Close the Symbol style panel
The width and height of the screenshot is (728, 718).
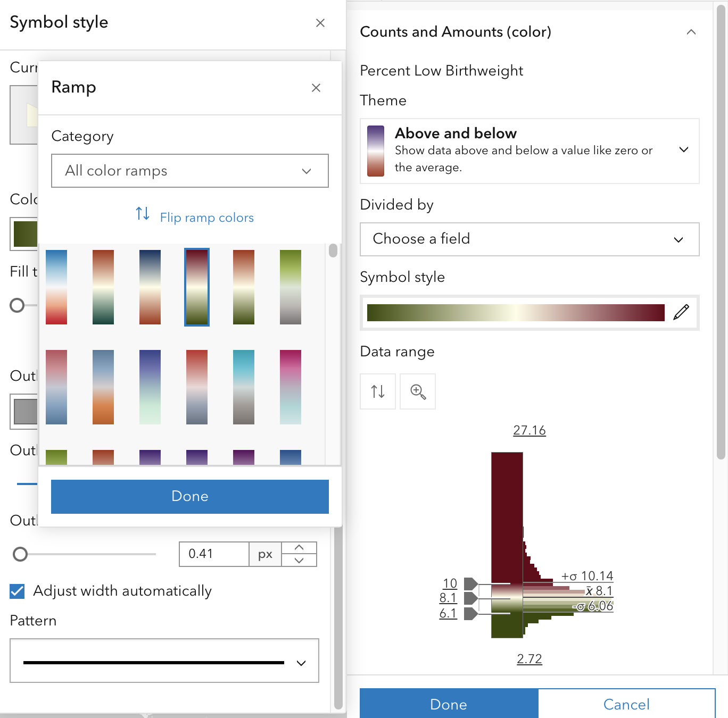click(x=320, y=23)
